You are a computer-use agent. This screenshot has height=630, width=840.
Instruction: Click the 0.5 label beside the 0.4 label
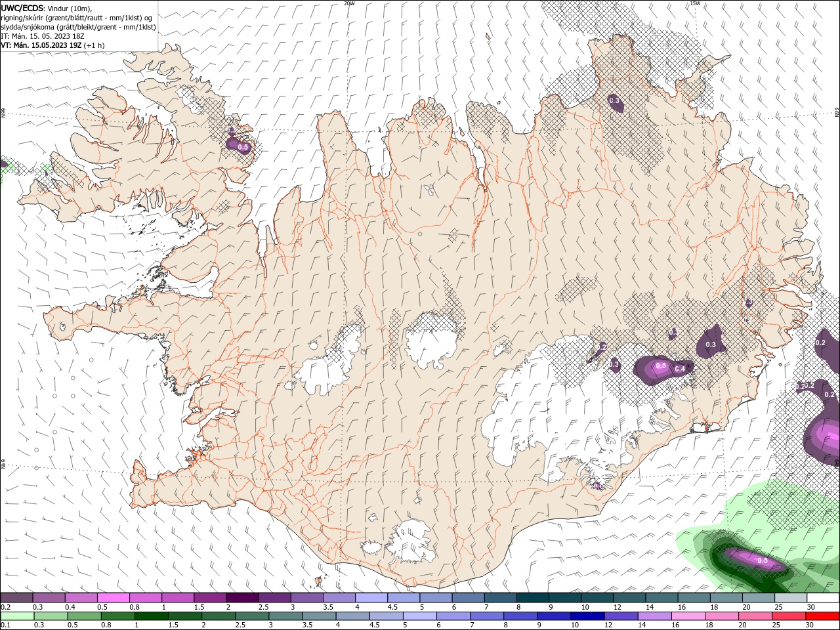(661, 366)
